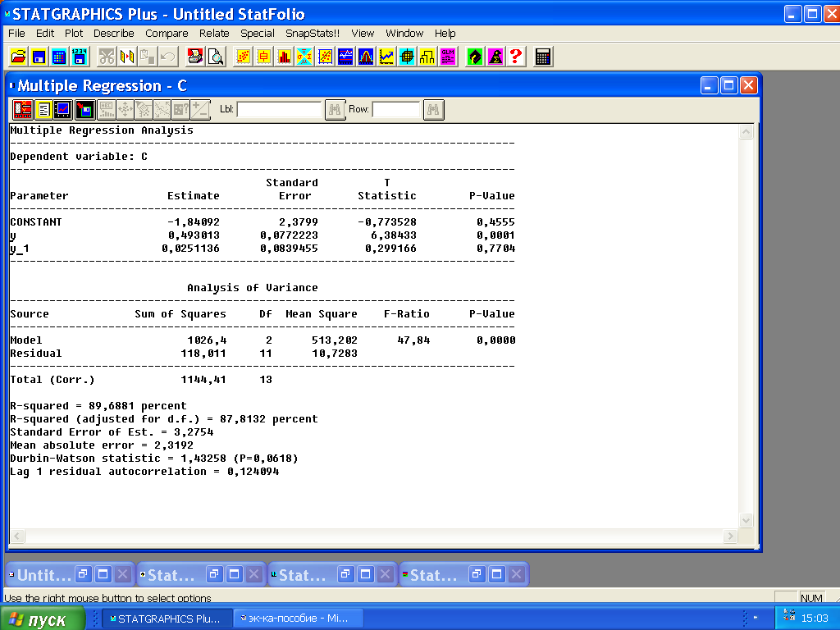The width and height of the screenshot is (840, 630).
Task: Open the Scatterplot icon in main toolbar
Action: coord(243,57)
